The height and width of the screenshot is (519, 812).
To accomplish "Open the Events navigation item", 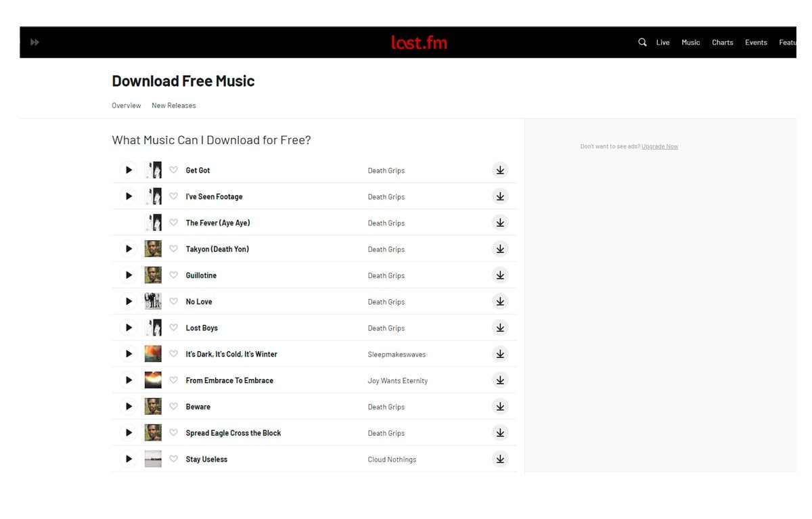I will [757, 43].
